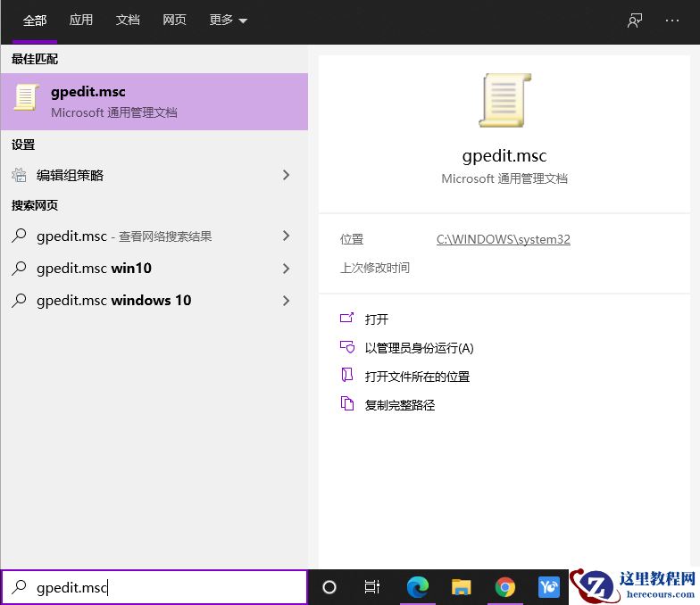This screenshot has width=700, height=605.
Task: Switch to the 全部 tab
Action: pos(35,21)
